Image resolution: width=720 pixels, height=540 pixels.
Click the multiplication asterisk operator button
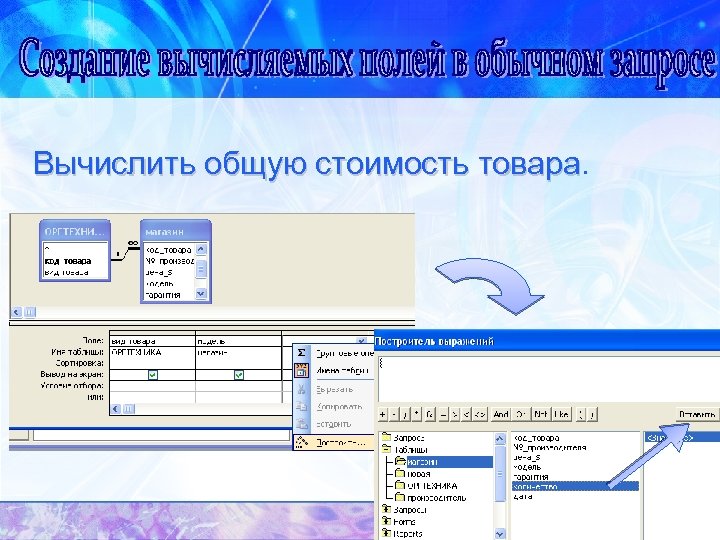coord(416,415)
